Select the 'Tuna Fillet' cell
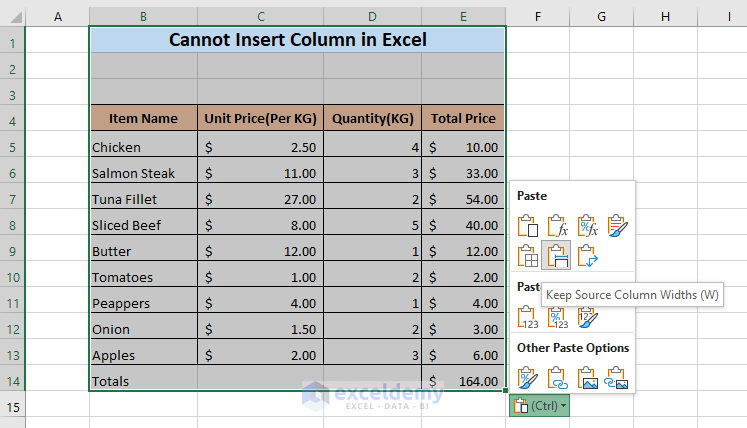The image size is (747, 428). point(143,196)
